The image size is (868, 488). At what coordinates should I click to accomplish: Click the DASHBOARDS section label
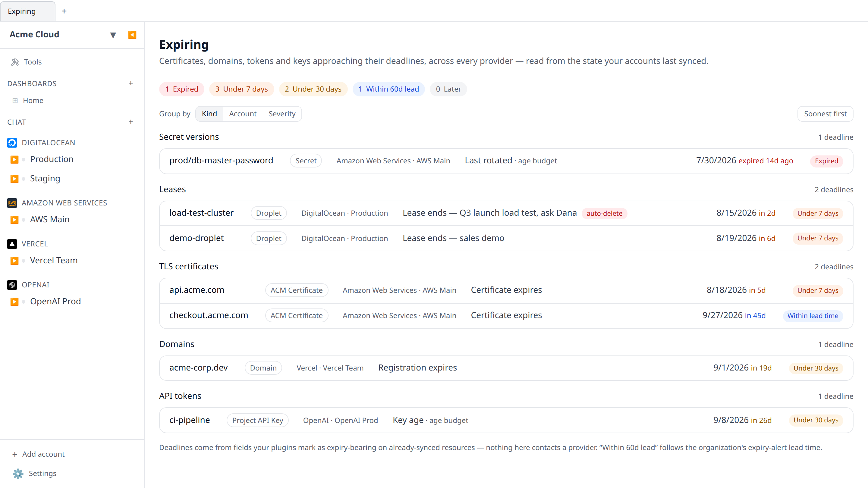[32, 83]
